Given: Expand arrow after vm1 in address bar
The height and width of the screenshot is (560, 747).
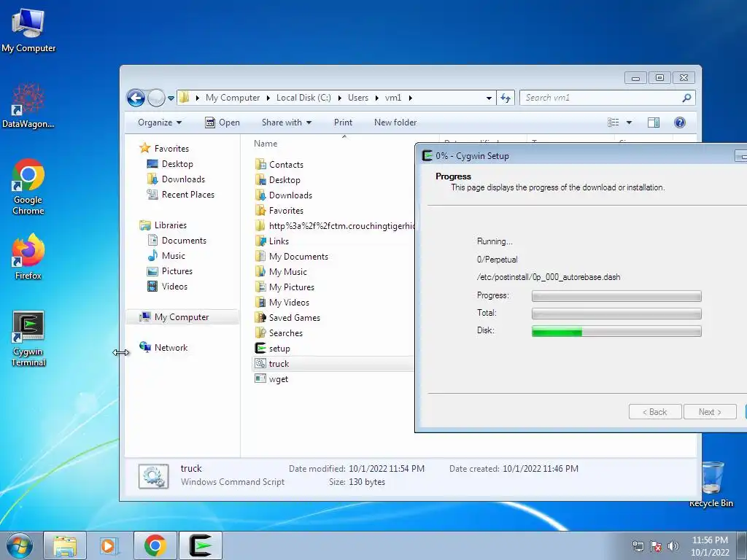Looking at the screenshot, I should 410,98.
